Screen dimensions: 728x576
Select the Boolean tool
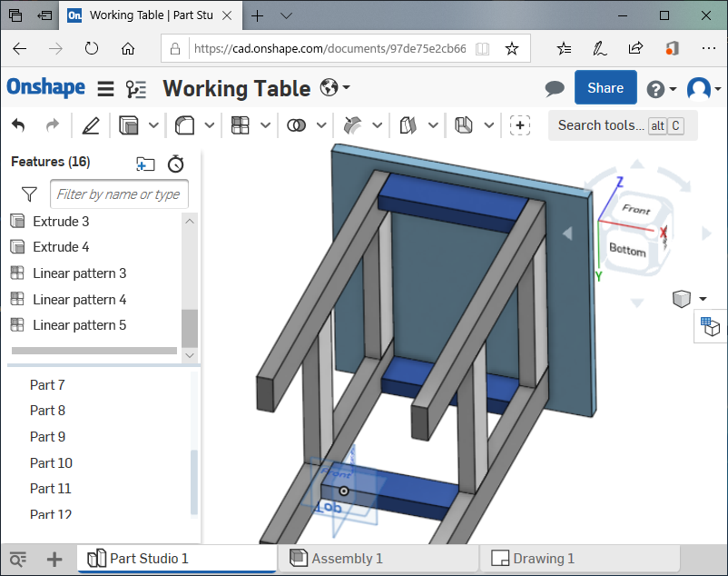296,125
